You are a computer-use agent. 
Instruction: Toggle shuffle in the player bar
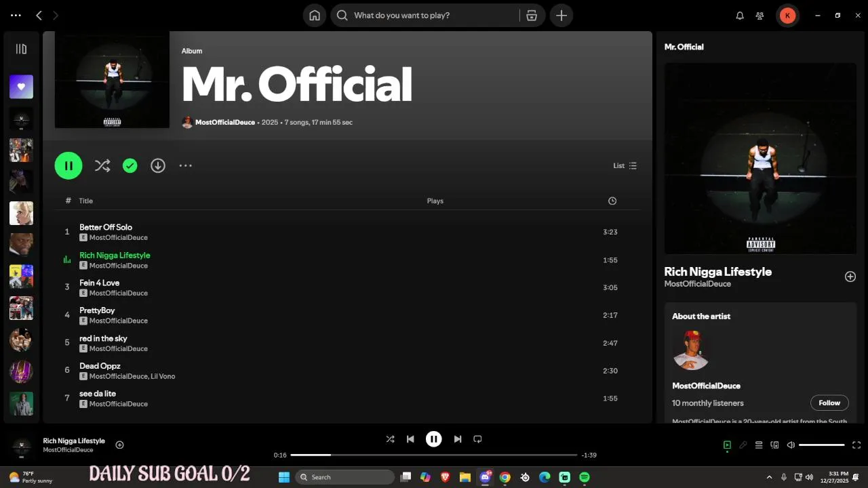(x=390, y=439)
